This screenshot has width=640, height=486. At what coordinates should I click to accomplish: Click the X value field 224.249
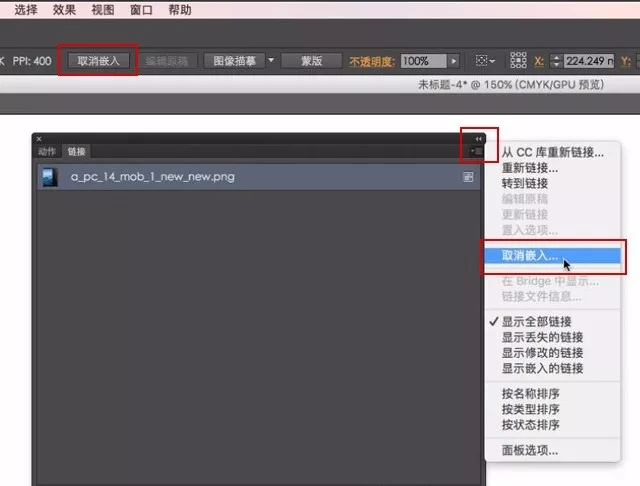pos(589,61)
